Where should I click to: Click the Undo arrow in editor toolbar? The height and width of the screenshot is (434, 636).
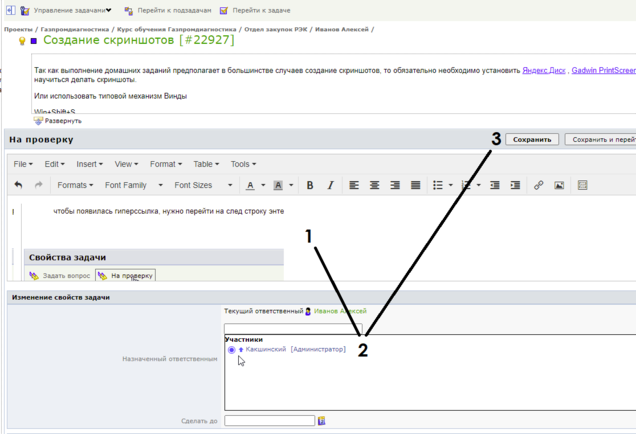coord(18,185)
